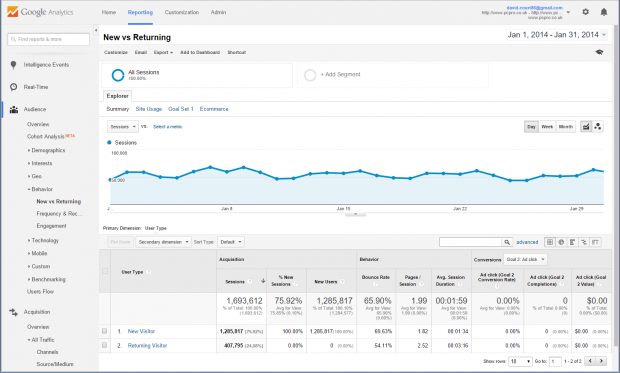Click the Select a metric link
The width and height of the screenshot is (620, 373).
(x=168, y=127)
